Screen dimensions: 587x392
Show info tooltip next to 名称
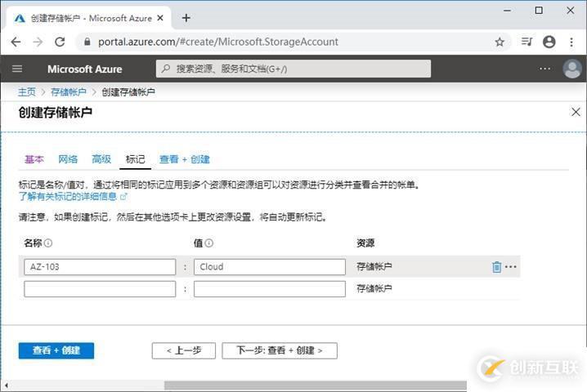(48, 243)
